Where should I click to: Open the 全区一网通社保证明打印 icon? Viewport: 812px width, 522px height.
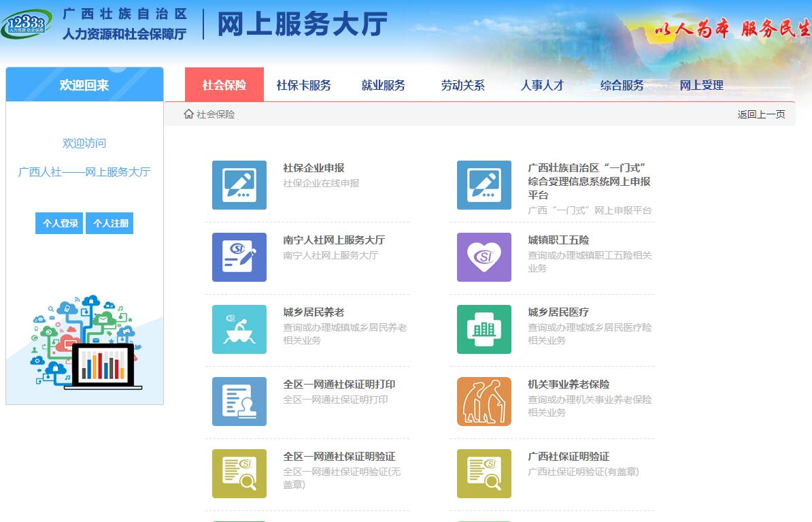click(239, 402)
